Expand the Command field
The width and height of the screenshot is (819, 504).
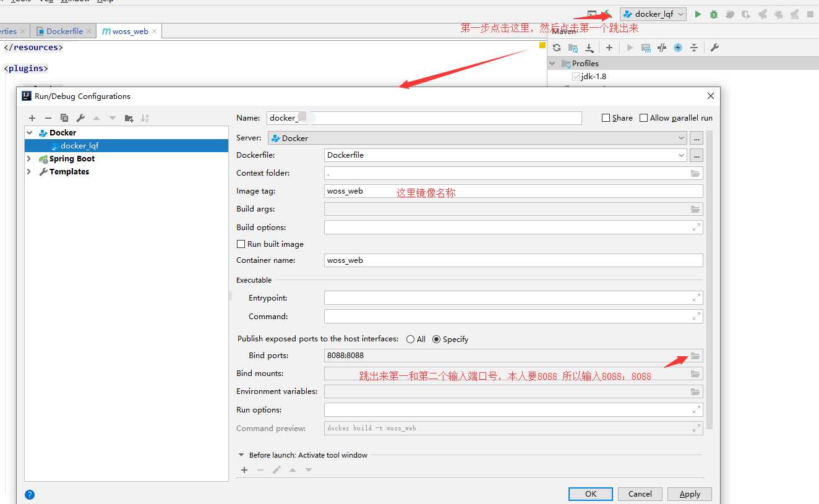pos(696,316)
